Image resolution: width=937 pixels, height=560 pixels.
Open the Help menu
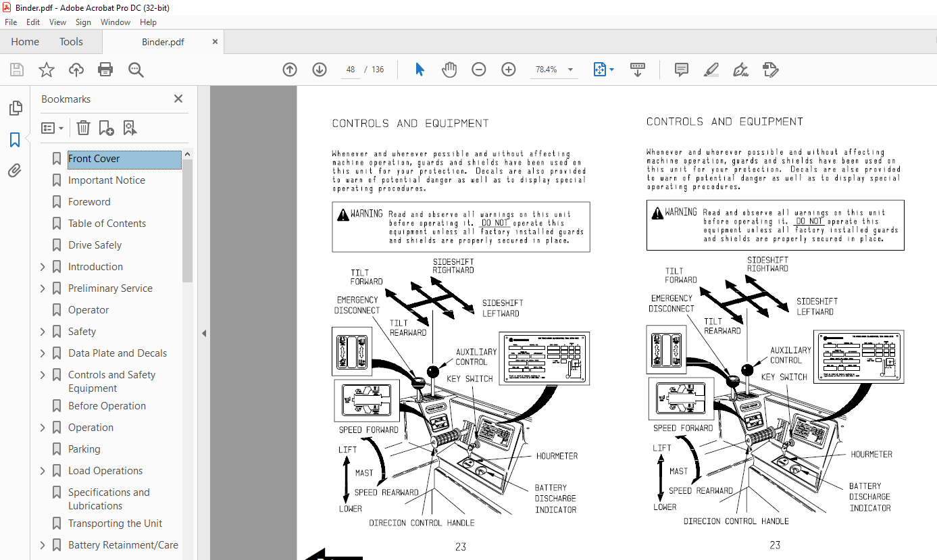point(148,22)
